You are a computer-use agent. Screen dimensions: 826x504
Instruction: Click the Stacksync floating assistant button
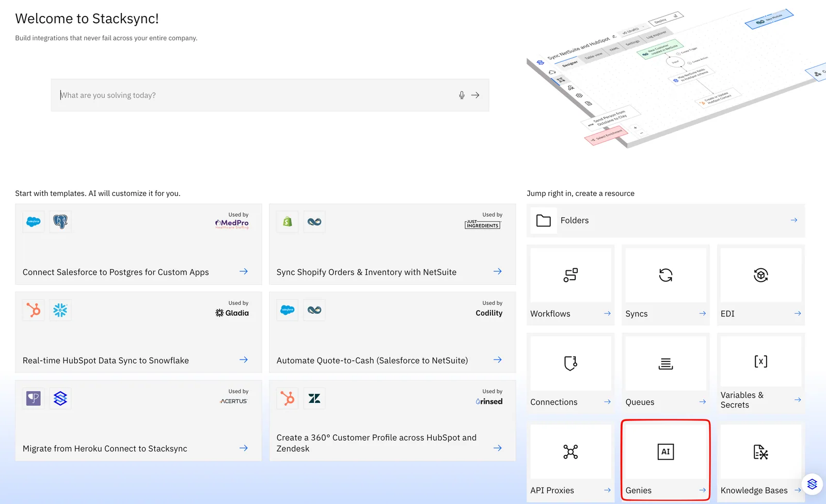(x=812, y=484)
